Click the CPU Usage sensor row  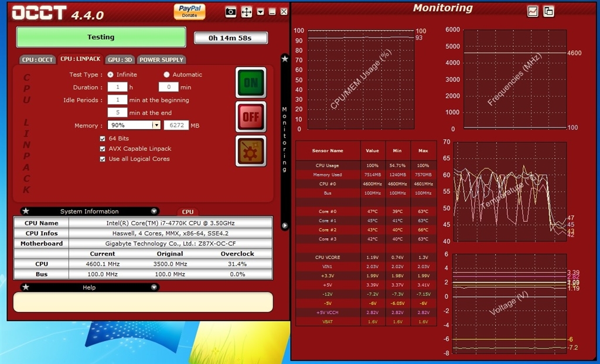click(366, 166)
